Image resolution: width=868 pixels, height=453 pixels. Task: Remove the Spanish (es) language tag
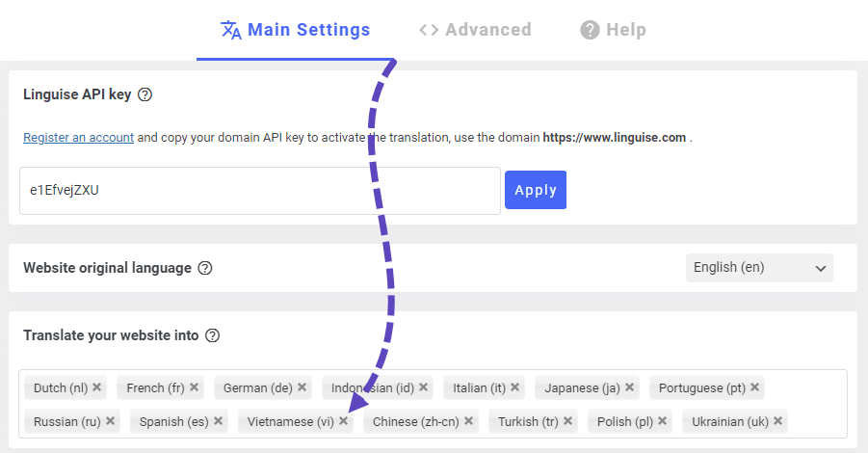218,421
